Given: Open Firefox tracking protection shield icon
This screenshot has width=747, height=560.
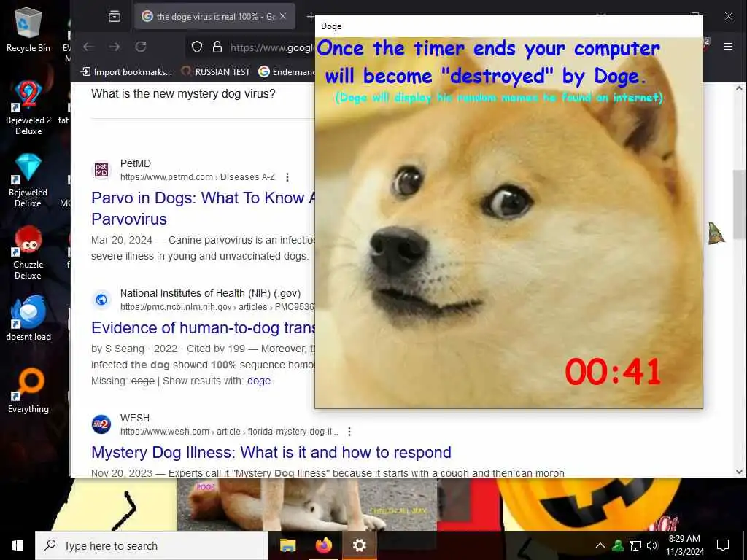Looking at the screenshot, I should (197, 47).
